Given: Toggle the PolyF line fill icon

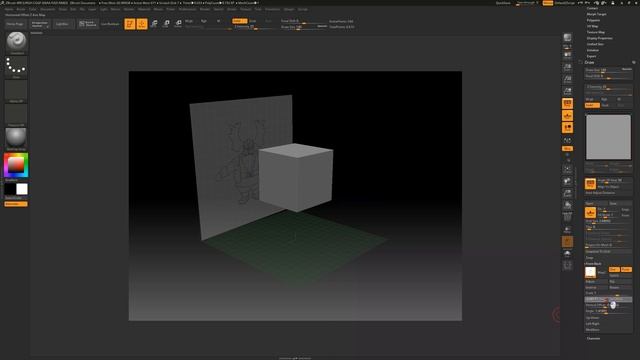Looking at the screenshot, I should point(567,218).
